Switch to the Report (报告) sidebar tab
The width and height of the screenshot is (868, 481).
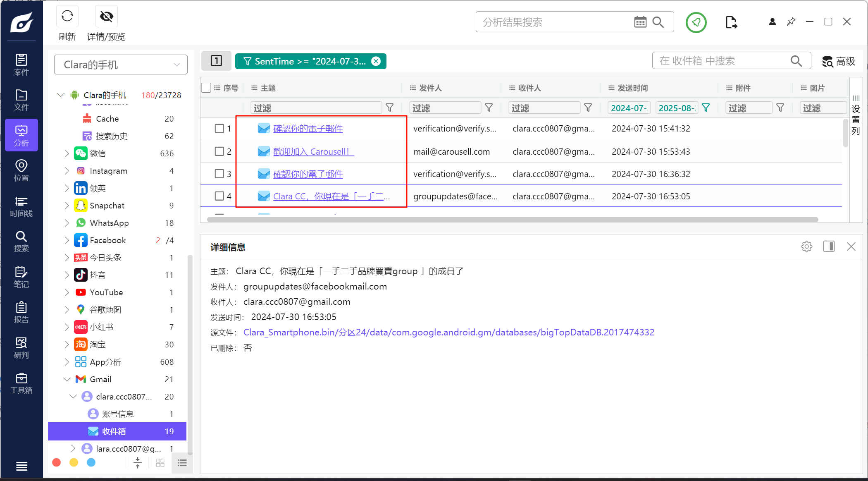click(x=21, y=312)
